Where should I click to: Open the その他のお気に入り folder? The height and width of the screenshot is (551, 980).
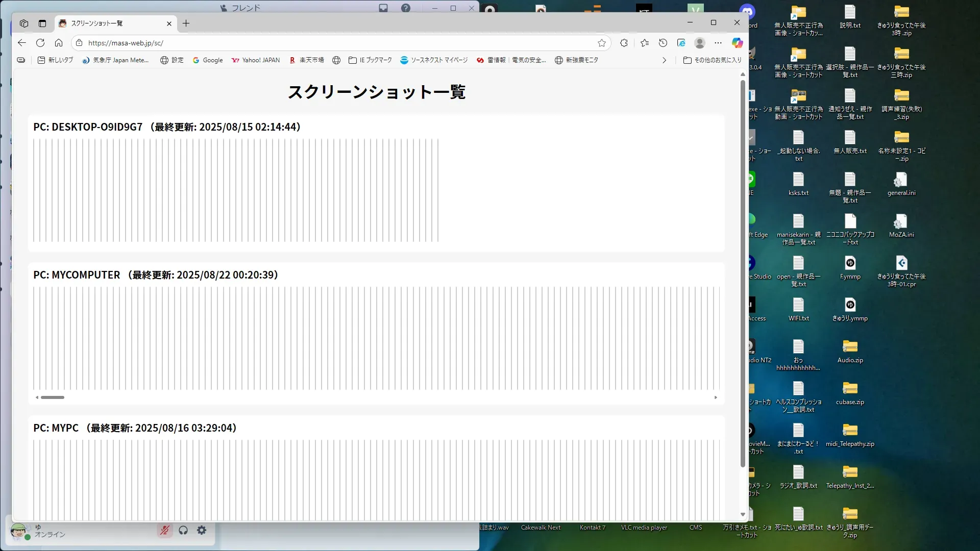712,60
